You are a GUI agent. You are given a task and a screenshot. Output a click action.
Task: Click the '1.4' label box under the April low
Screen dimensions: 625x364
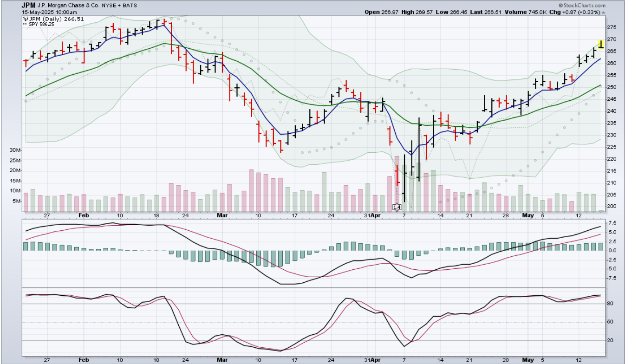pos(397,207)
